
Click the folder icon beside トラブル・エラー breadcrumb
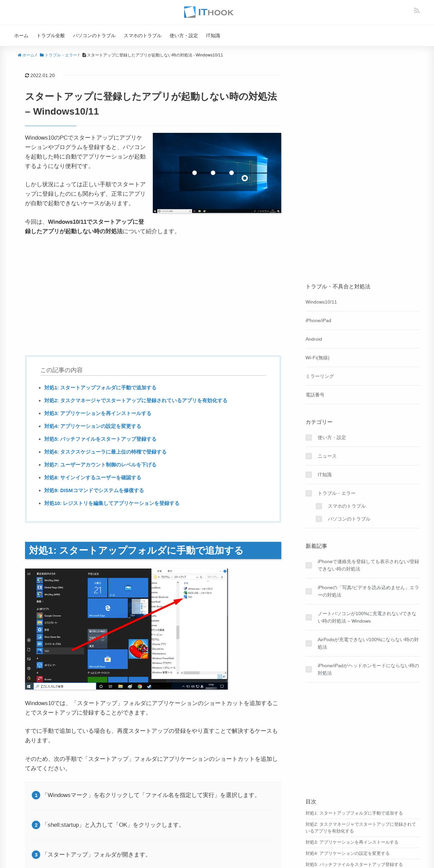[42, 55]
